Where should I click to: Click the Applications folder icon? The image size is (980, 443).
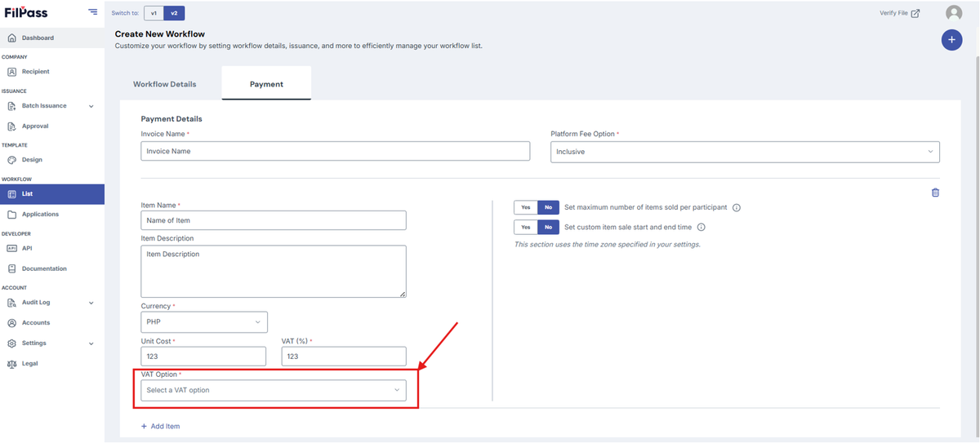pyautogui.click(x=11, y=215)
